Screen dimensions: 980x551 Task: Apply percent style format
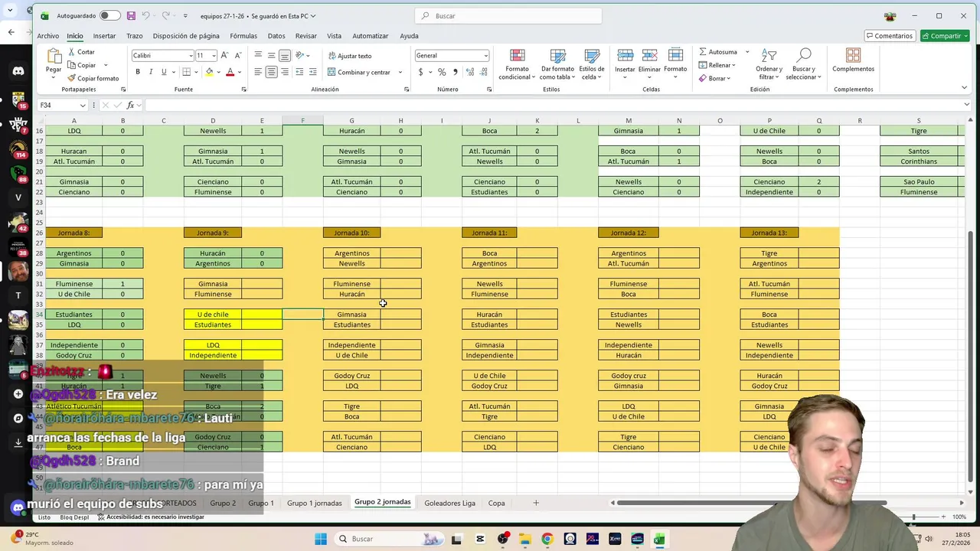coord(442,72)
